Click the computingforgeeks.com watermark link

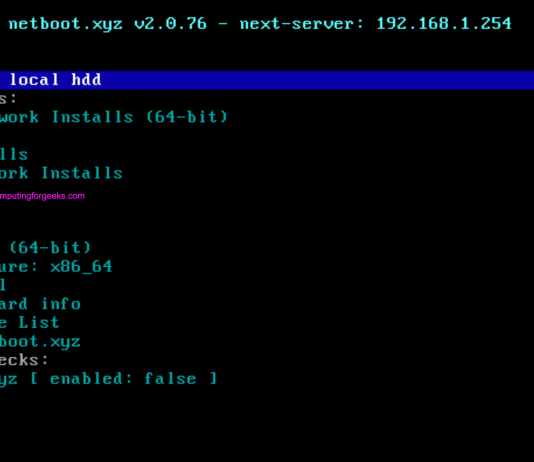pyautogui.click(x=42, y=196)
